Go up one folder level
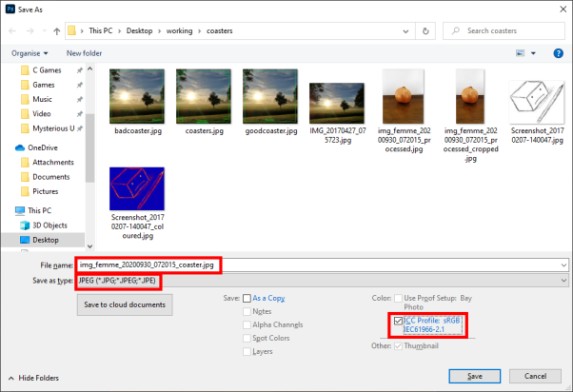Screen dimensions: 573x392 tap(57, 31)
